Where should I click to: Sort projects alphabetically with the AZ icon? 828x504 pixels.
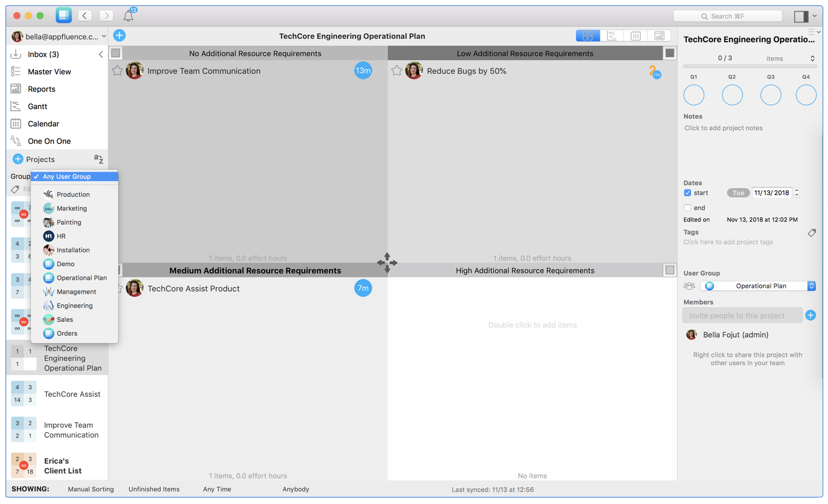point(99,159)
